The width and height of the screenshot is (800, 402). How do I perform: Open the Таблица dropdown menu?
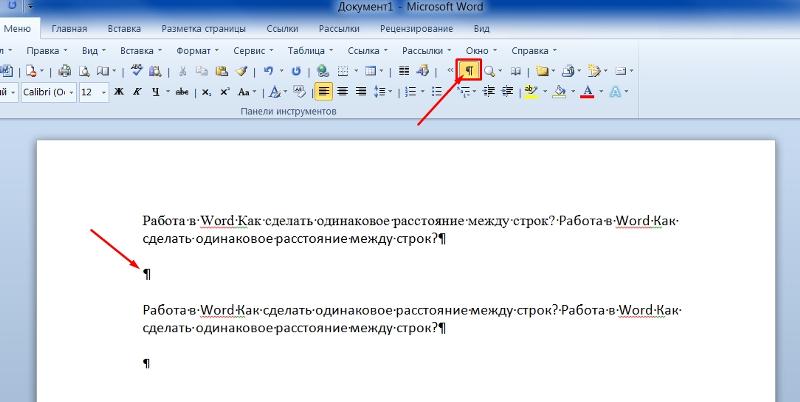click(x=310, y=51)
